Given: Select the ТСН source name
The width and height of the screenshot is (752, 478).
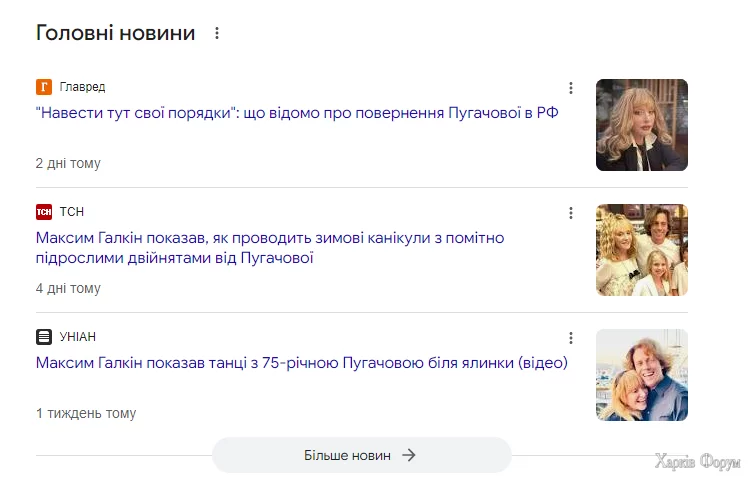Looking at the screenshot, I should 71,211.
